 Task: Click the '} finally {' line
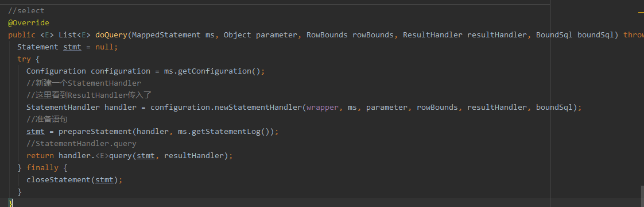coord(42,168)
